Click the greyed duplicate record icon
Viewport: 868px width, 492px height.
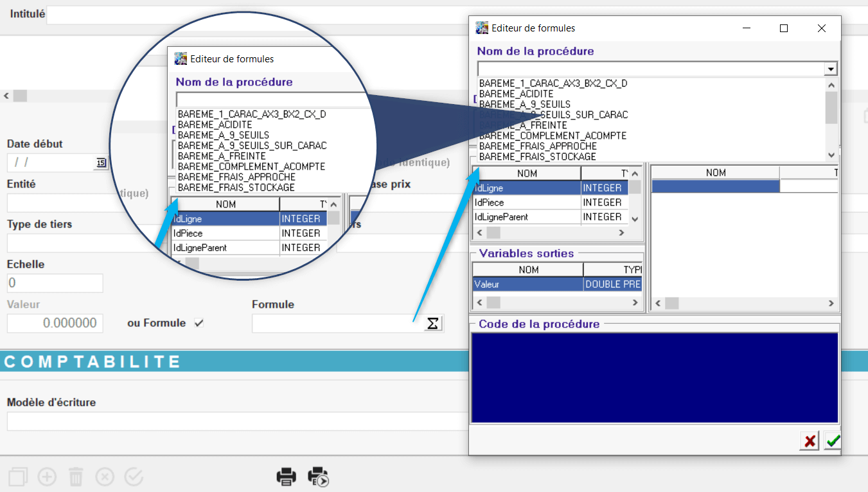pyautogui.click(x=18, y=477)
